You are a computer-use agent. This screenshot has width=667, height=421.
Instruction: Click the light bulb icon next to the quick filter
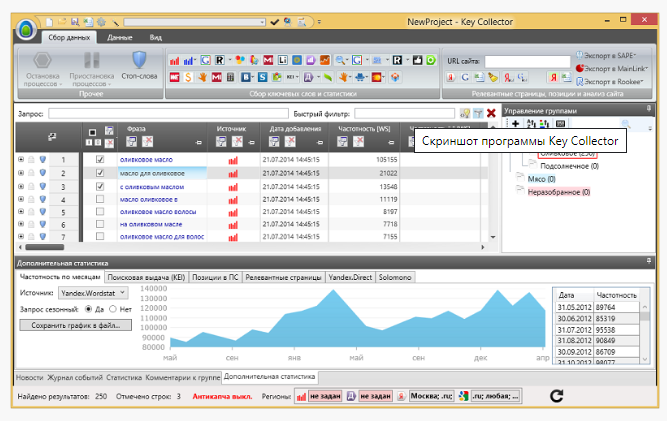(465, 113)
